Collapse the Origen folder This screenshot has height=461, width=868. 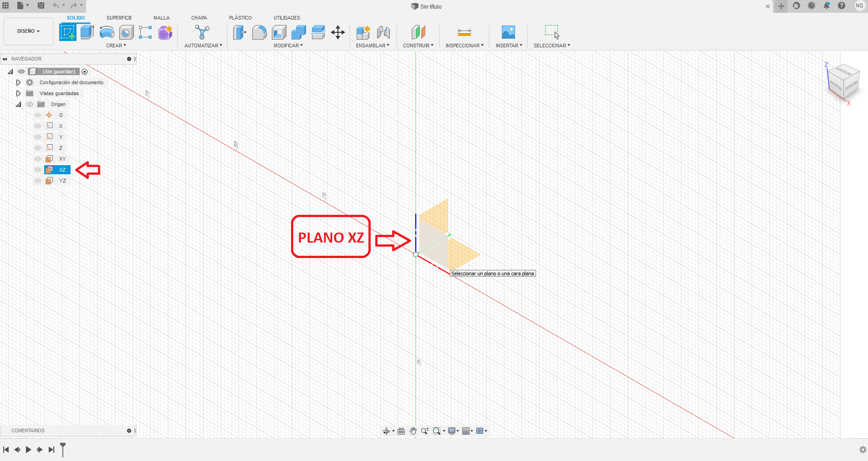[x=18, y=104]
